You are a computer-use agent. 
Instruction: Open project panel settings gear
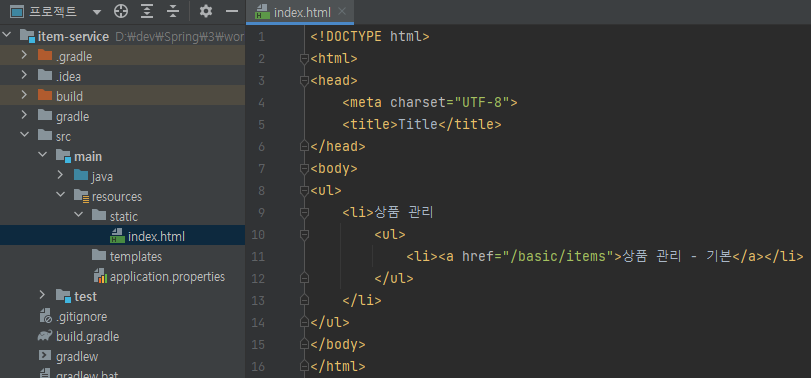[206, 11]
